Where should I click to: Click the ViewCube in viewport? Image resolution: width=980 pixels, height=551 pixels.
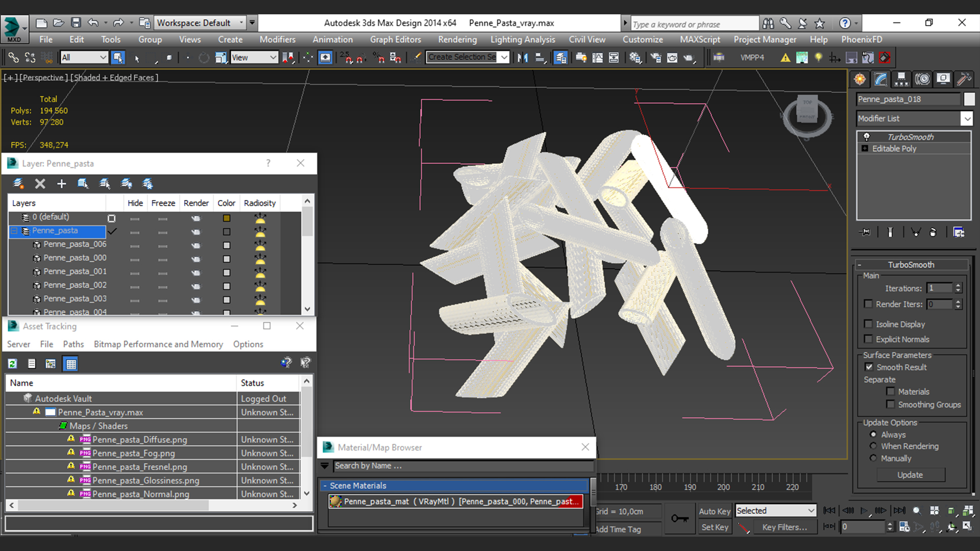coord(807,115)
